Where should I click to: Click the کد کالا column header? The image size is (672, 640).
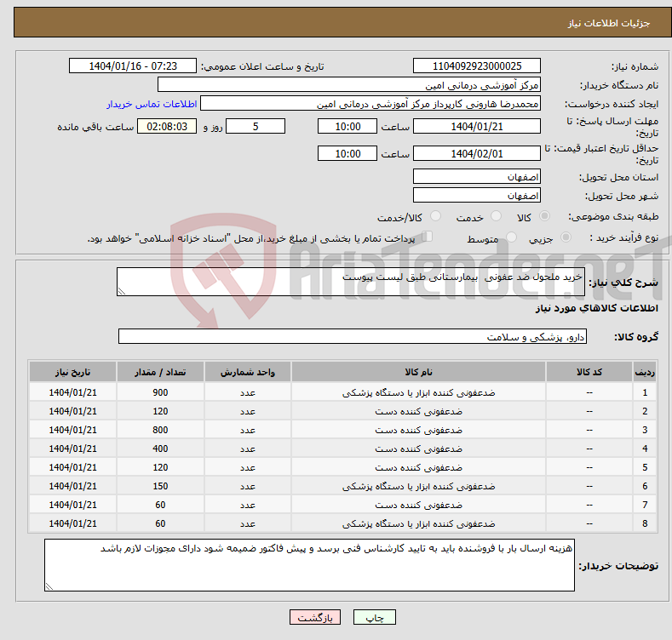coord(589,372)
